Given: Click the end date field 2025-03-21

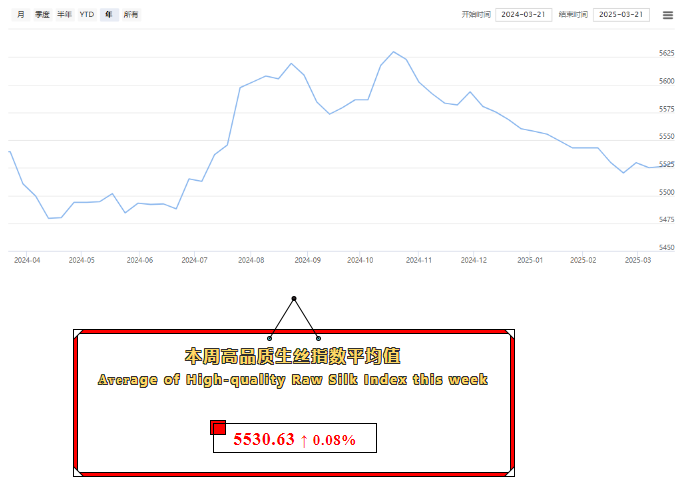Looking at the screenshot, I should 621,15.
